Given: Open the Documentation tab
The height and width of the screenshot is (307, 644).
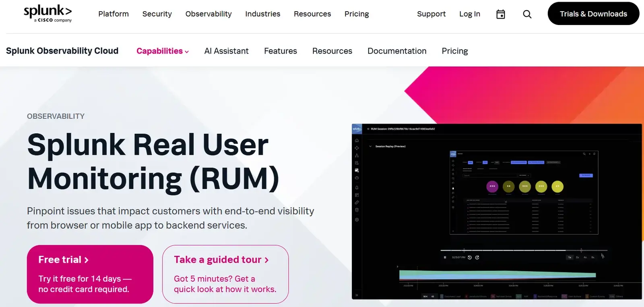Looking at the screenshot, I should coord(397,51).
